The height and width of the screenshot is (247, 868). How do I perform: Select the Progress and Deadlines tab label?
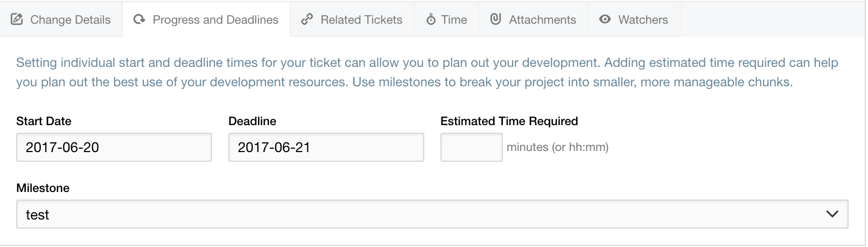click(215, 20)
